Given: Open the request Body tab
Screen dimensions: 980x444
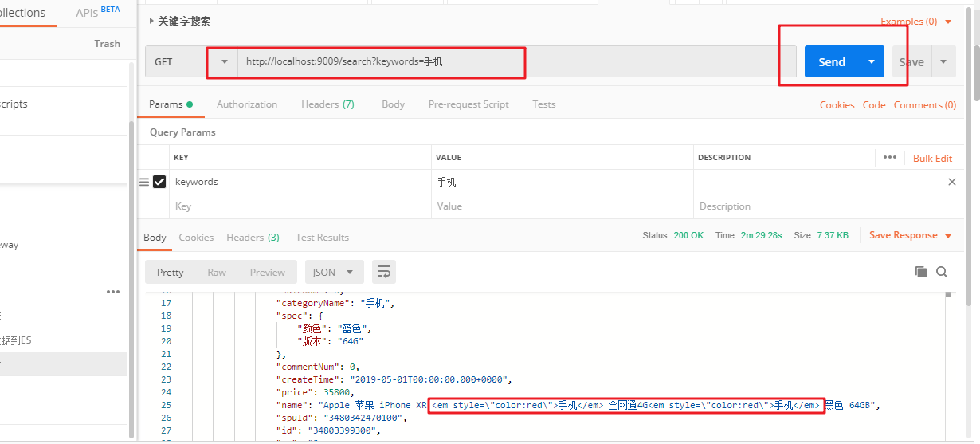Looking at the screenshot, I should coord(393,104).
